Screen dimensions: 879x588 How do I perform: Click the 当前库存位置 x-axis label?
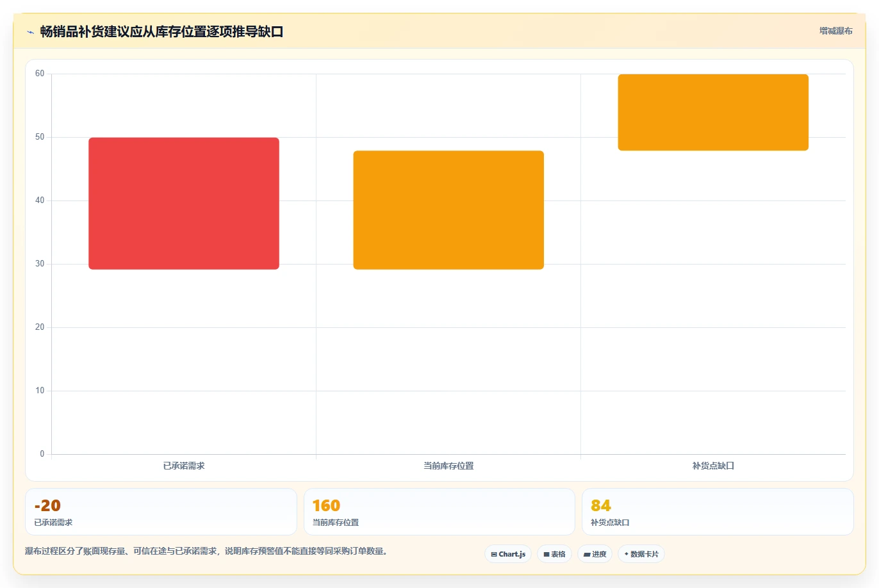click(448, 466)
